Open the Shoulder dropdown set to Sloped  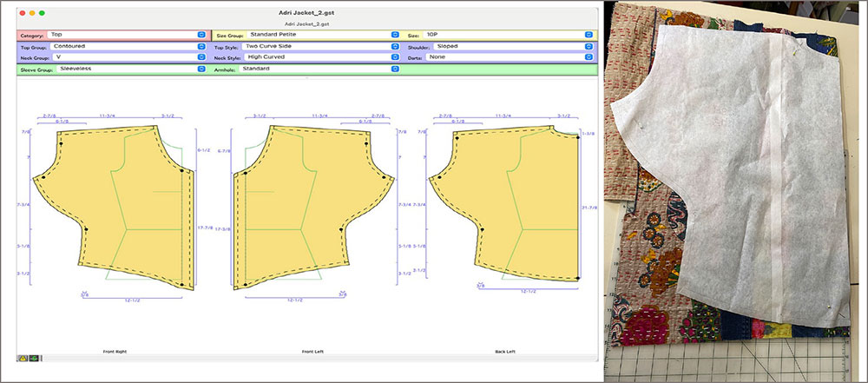(513, 46)
